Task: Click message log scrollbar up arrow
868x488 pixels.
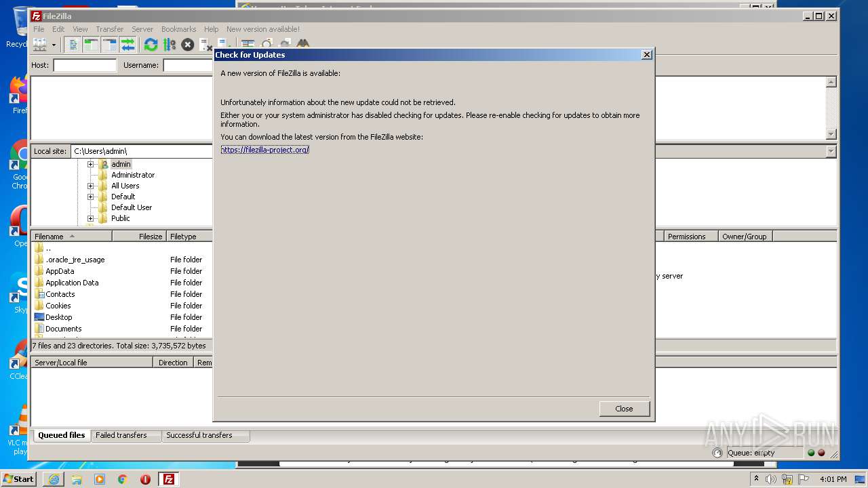Action: tap(831, 82)
